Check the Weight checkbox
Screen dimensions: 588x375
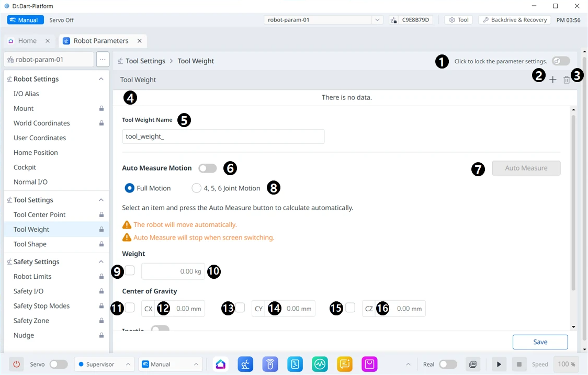point(130,270)
